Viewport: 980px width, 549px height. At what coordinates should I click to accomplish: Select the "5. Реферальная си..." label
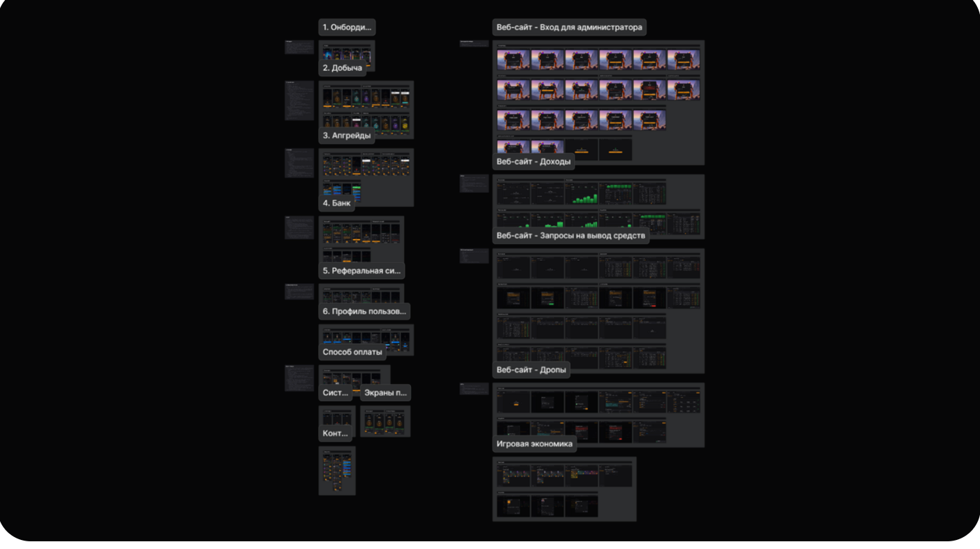[x=361, y=271]
